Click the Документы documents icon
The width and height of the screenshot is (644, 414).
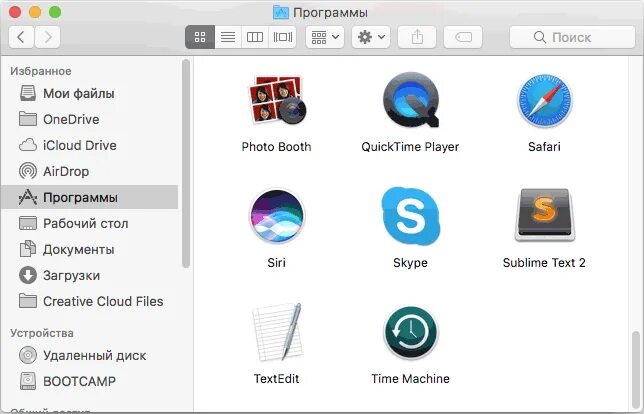point(28,249)
